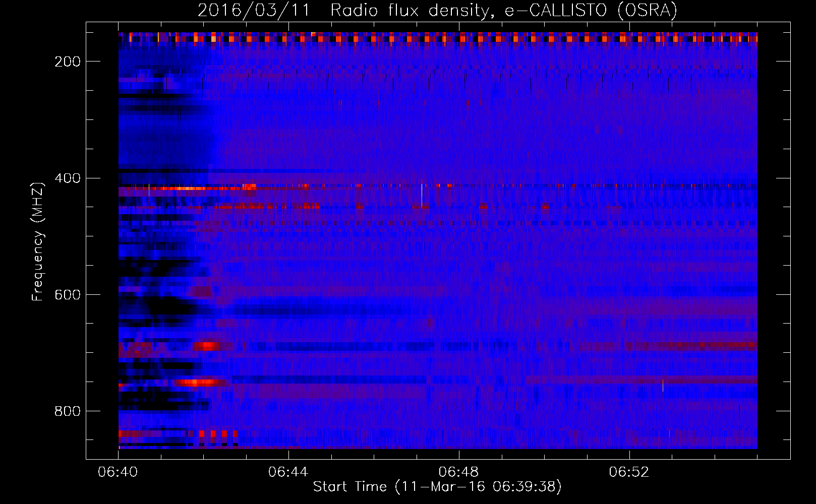Select the 400 frequency tick label
The width and height of the screenshot is (816, 504).
click(68, 178)
